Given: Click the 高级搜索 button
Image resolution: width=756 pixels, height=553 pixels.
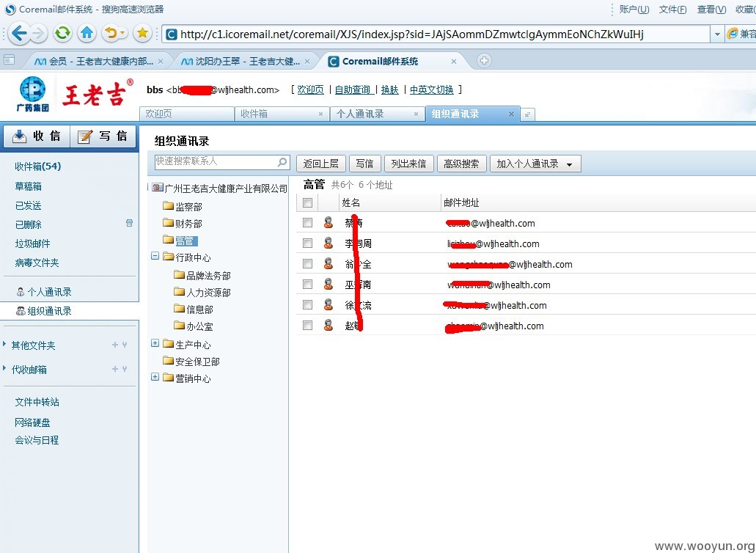Looking at the screenshot, I should [461, 164].
